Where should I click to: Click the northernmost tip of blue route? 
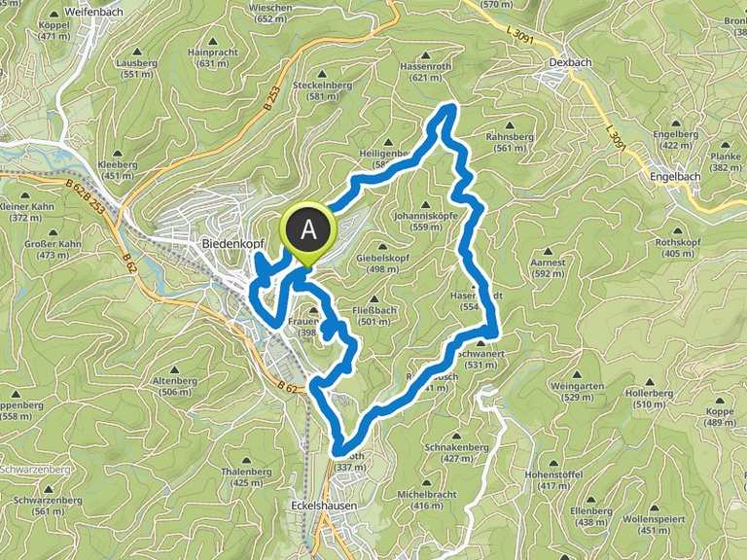coord(449,108)
